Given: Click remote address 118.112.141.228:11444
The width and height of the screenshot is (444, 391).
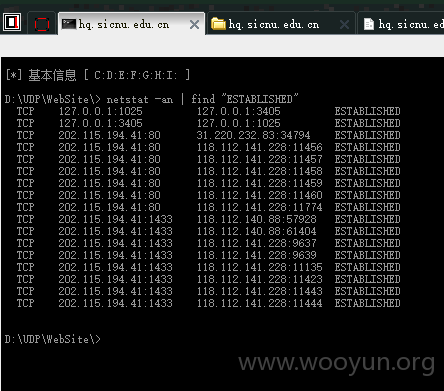Looking at the screenshot, I should pyautogui.click(x=259, y=303).
